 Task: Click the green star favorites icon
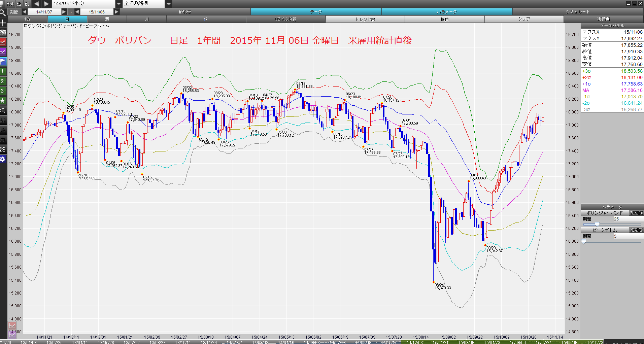(x=3, y=101)
